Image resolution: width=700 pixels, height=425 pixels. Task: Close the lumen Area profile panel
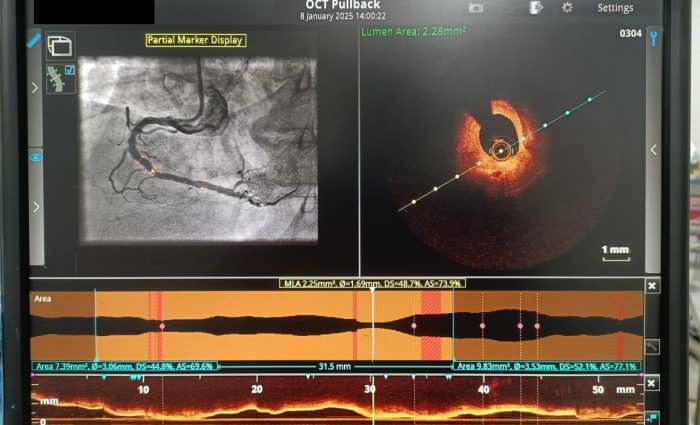point(652,286)
